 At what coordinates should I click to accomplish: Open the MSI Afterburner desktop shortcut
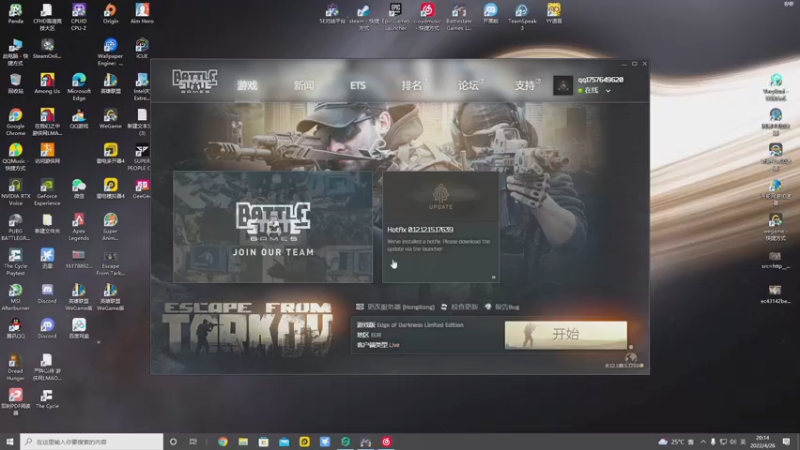tap(15, 297)
